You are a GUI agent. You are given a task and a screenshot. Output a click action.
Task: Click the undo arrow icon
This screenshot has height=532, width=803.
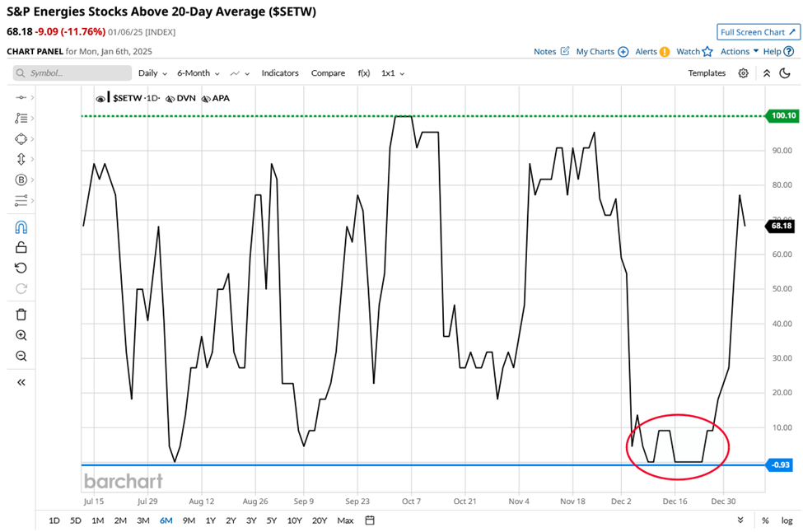21,268
